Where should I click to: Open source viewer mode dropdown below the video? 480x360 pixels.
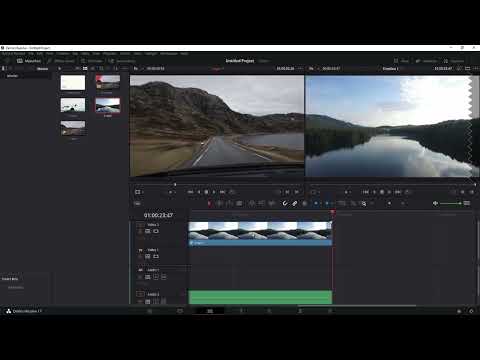coord(139,192)
